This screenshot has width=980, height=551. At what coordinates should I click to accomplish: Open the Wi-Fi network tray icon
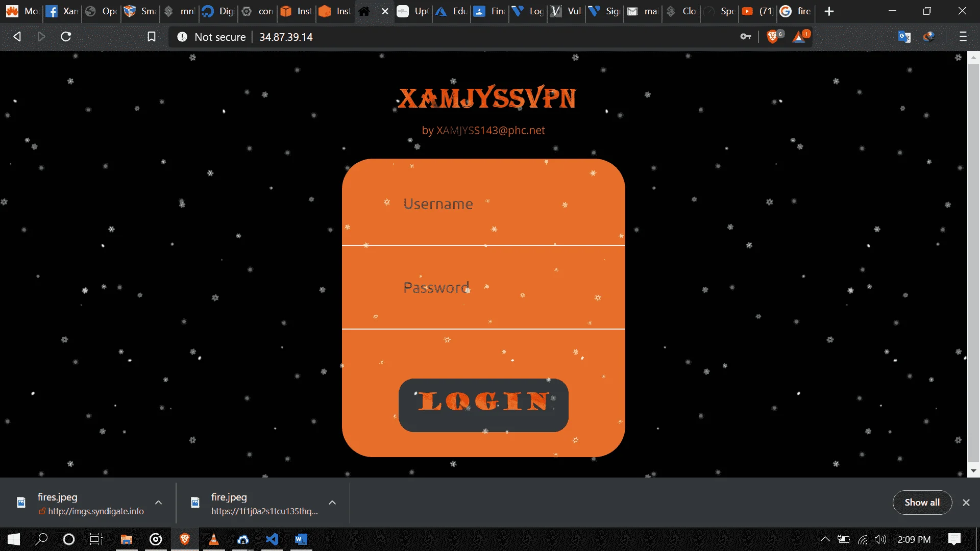863,539
